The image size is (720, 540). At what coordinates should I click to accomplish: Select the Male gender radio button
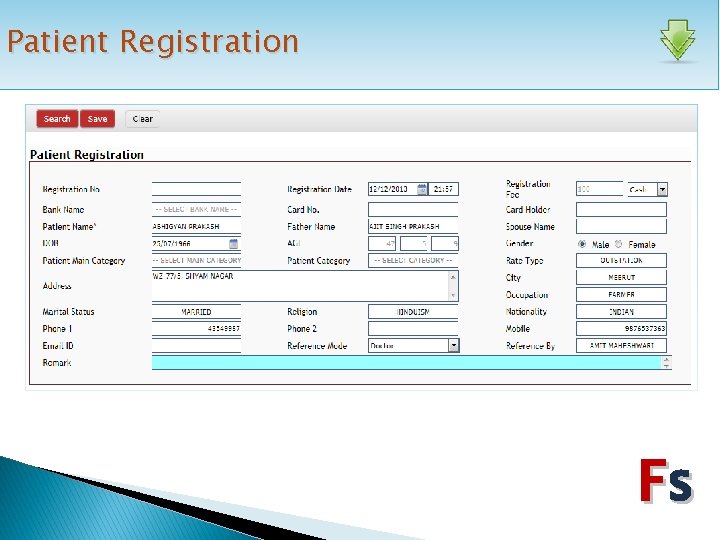tap(582, 244)
